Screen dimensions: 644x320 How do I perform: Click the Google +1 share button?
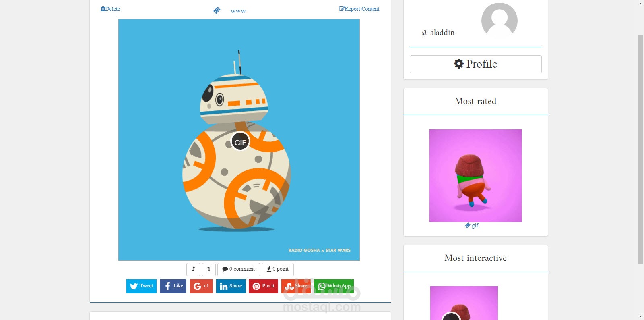point(201,286)
